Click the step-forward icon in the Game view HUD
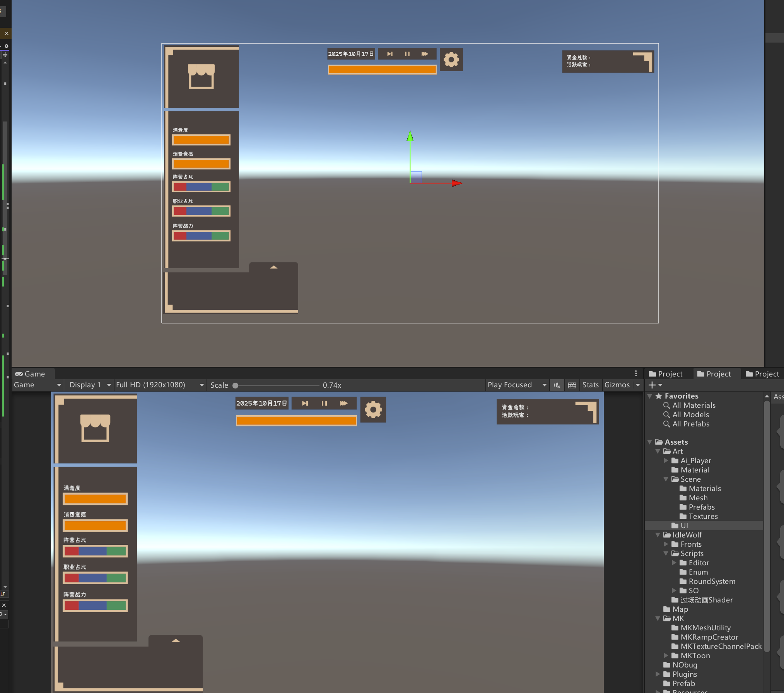Screen dimensions: 784x693 tap(305, 403)
